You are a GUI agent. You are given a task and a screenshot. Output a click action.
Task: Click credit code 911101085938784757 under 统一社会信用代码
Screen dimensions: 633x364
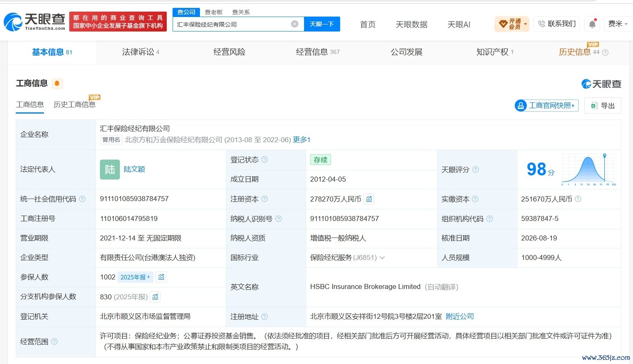[x=134, y=199]
